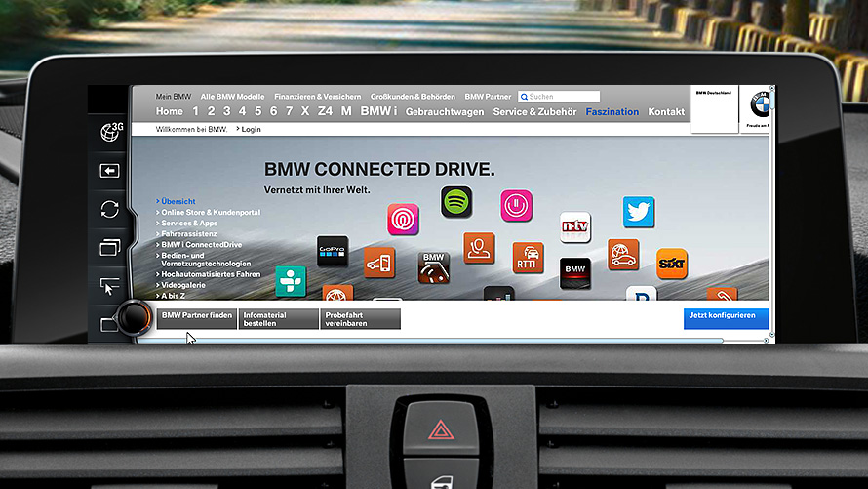This screenshot has width=868, height=489.
Task: Click the Login link
Action: 249,129
